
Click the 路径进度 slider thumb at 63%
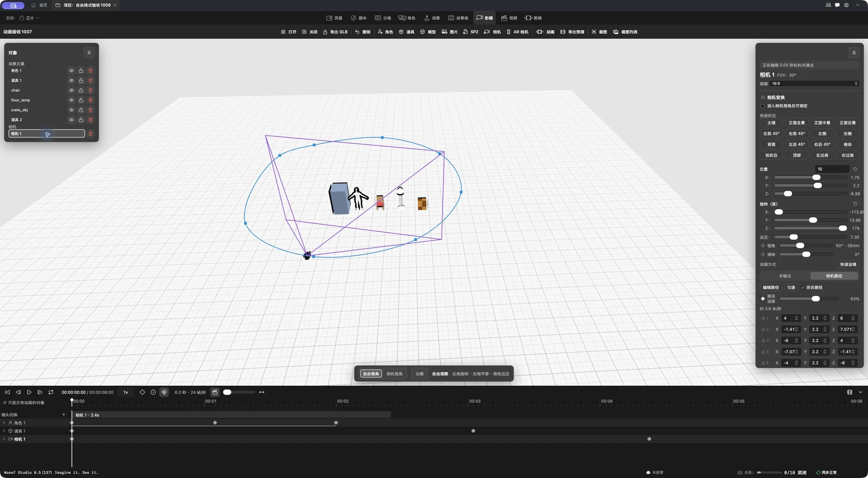pyautogui.click(x=816, y=299)
